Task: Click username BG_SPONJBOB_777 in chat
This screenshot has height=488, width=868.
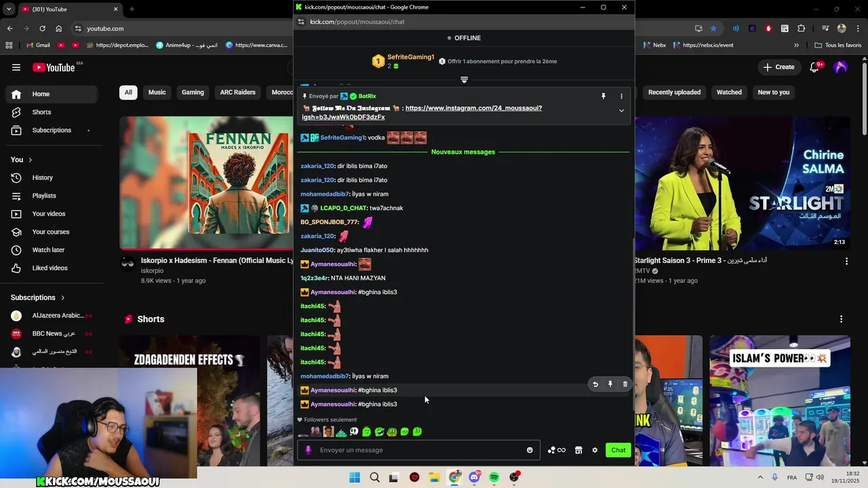Action: point(330,222)
